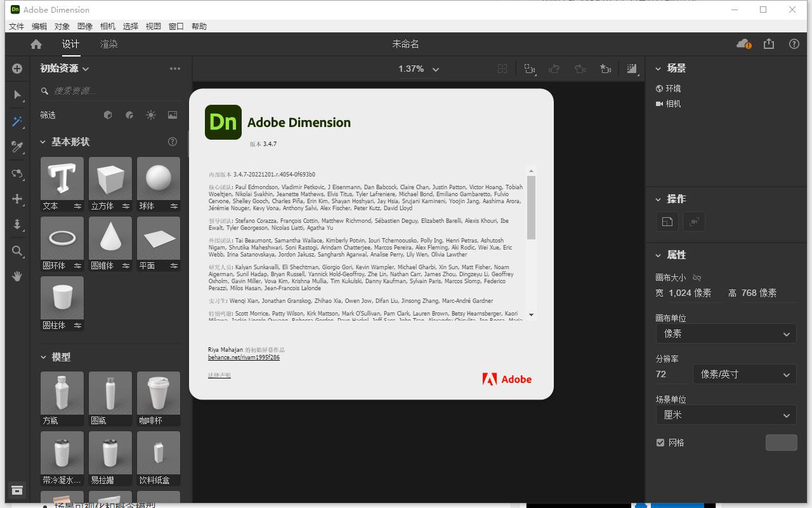Filter assets by images icon
812x508 pixels.
pyautogui.click(x=173, y=115)
